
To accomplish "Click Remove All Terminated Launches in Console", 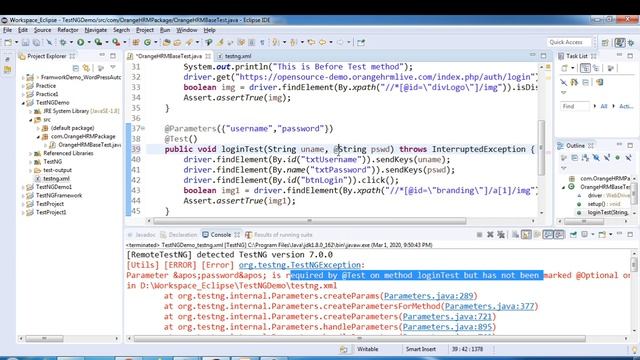I will click(x=501, y=235).
